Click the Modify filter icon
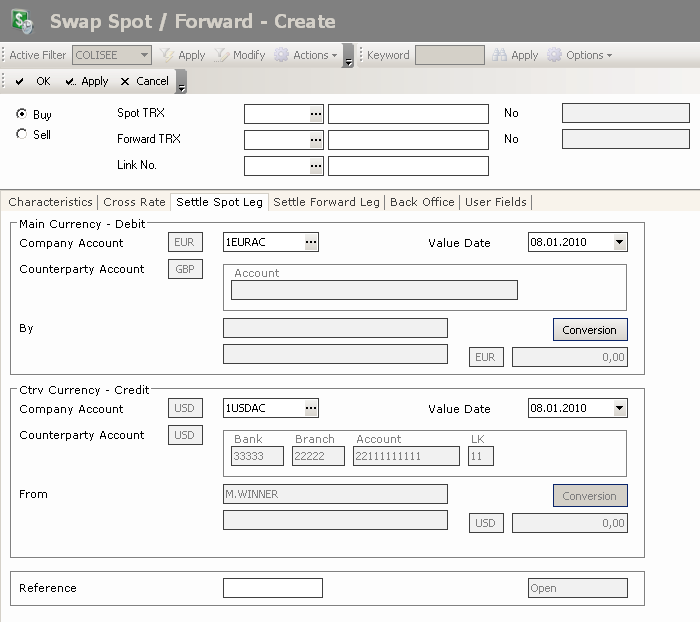Viewport: 700px width, 622px height. 222,55
